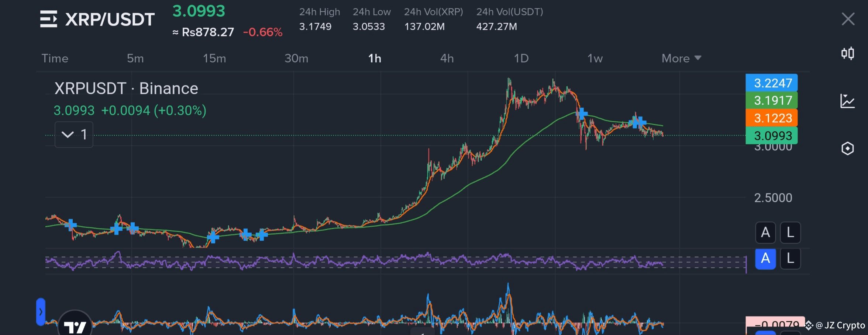
Task: Open the candlestick chart type icon
Action: click(x=848, y=53)
